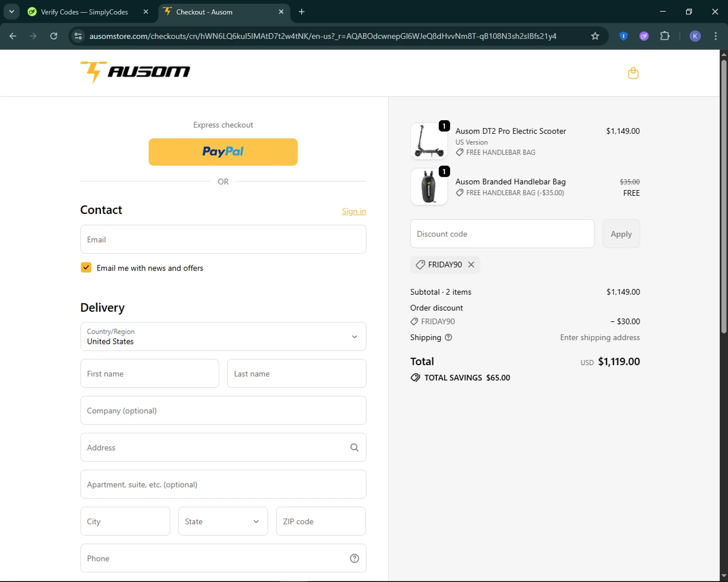Click the Apartment, suite, etc. field
Image resolution: width=728 pixels, height=582 pixels.
[223, 485]
